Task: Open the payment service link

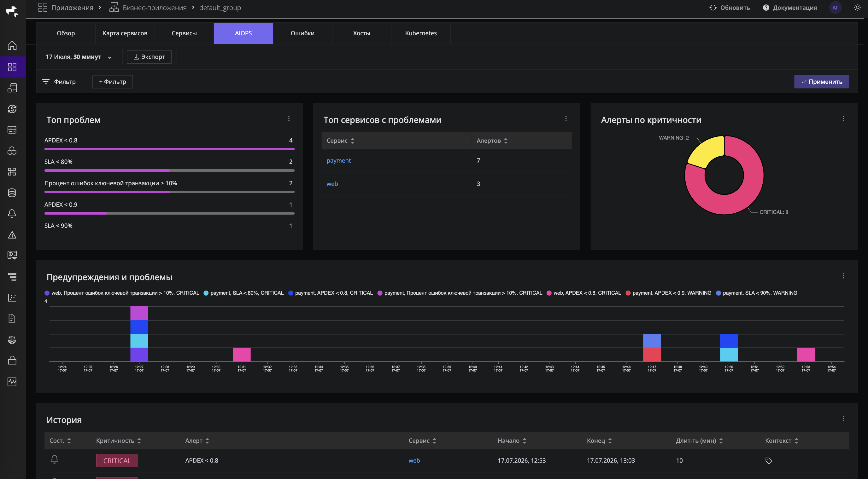Action: click(339, 161)
